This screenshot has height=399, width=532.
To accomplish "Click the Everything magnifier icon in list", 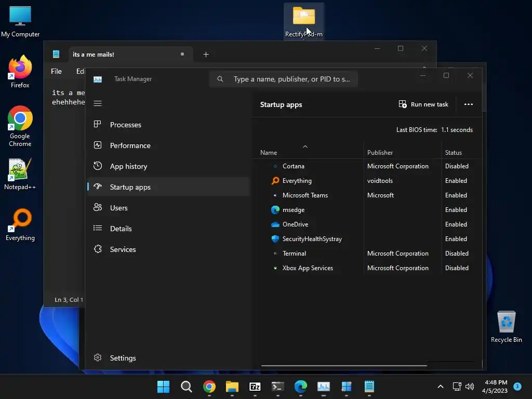I will coord(275,181).
